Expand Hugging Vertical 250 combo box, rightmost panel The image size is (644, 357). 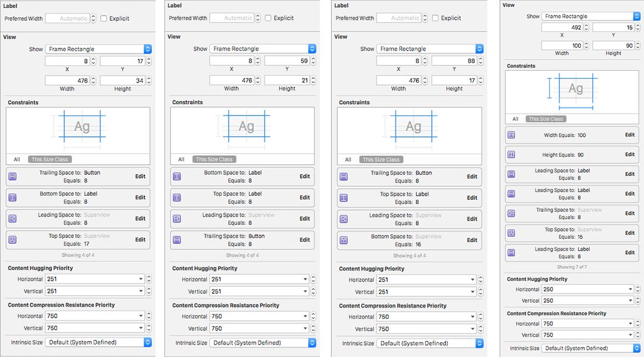coord(630,300)
